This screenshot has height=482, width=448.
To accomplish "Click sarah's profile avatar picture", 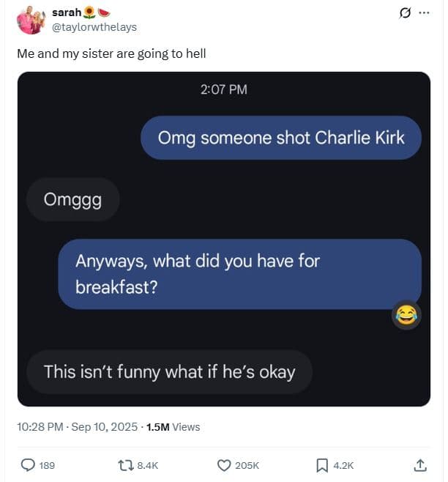I will (x=31, y=20).
